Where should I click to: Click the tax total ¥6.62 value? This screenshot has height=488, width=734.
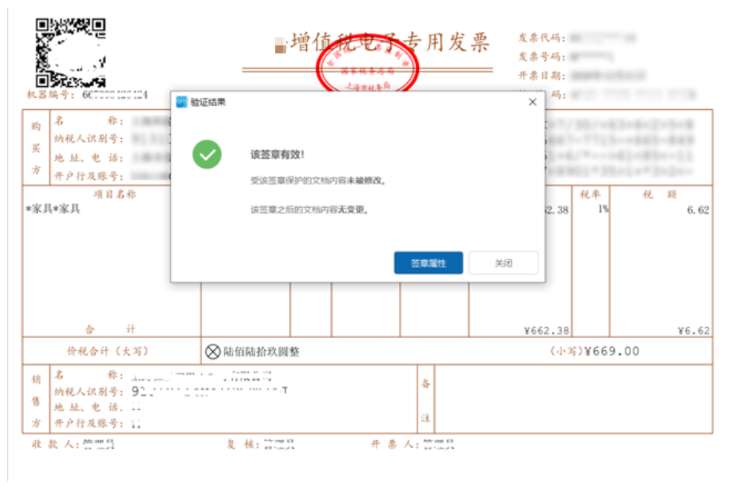point(694,331)
